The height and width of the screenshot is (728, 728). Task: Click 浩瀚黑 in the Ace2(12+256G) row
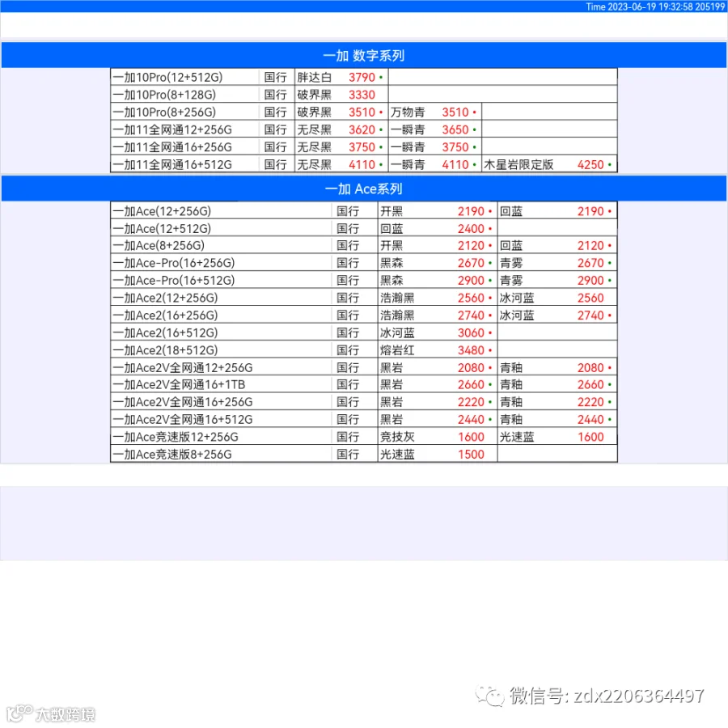point(397,298)
